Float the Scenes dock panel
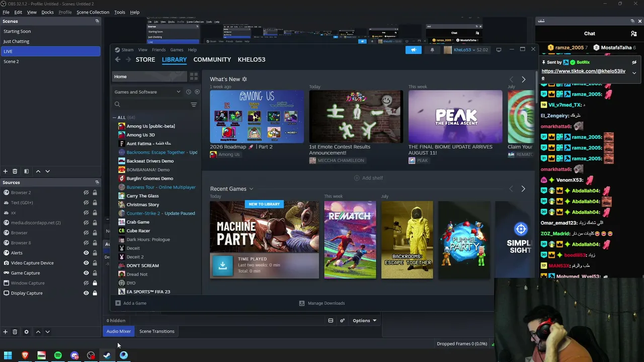The height and width of the screenshot is (362, 644). pyautogui.click(x=97, y=21)
